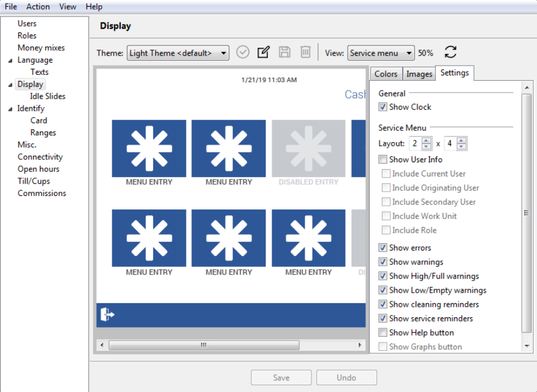Toggle the Show Help button checkbox
This screenshot has width=537, height=392.
[x=383, y=333]
